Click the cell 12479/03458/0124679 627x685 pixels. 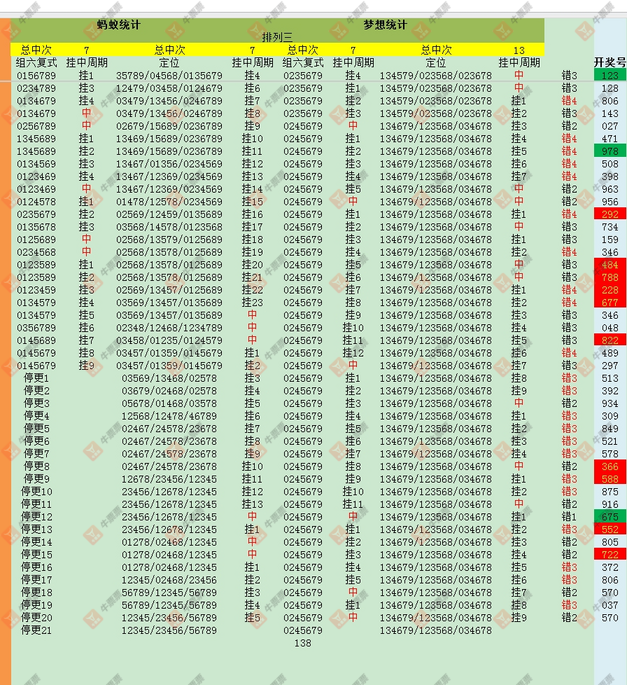click(x=169, y=88)
